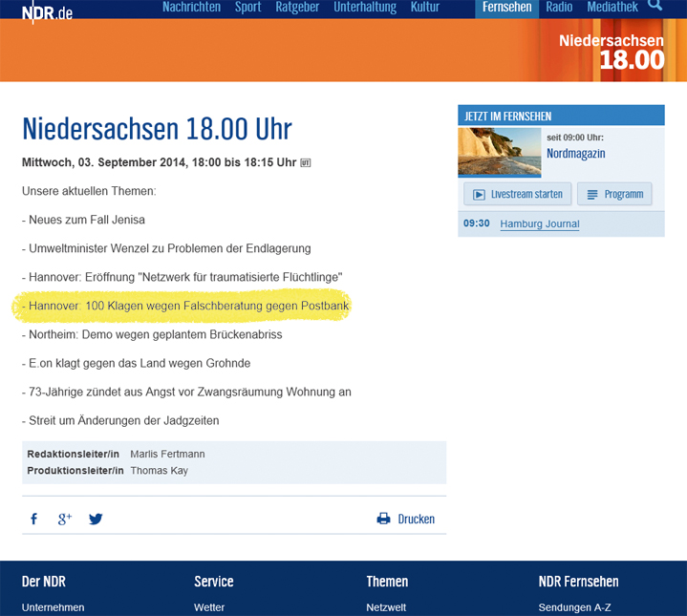Click 'Netzwerk für traumatisierte Flüchtlinge' line
The height and width of the screenshot is (616, 687).
(x=182, y=277)
